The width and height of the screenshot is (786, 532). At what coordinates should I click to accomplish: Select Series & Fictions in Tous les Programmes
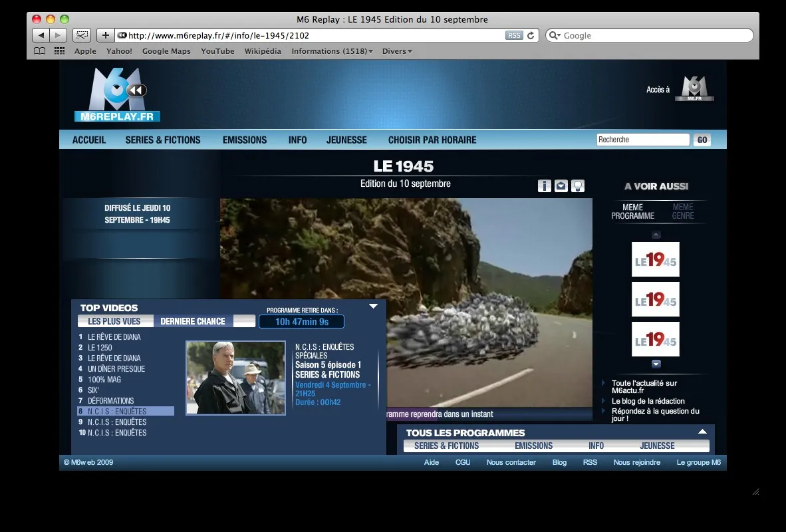(447, 446)
